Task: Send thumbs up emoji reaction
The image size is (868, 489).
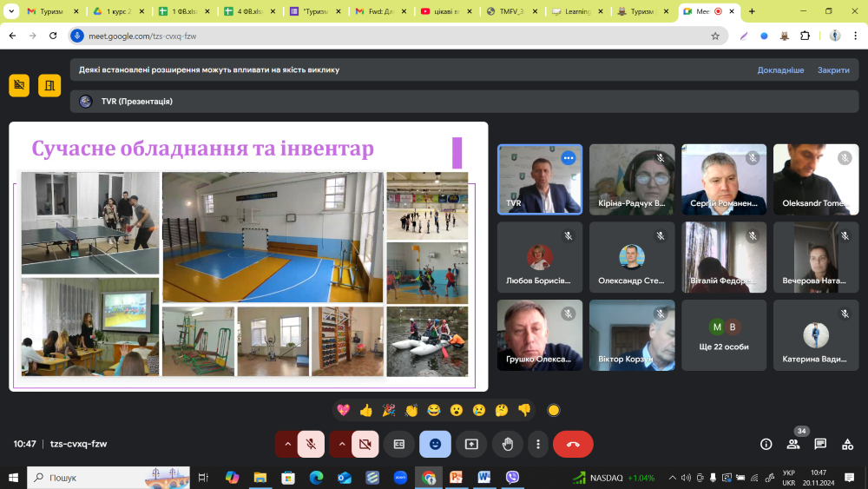Action: coord(366,410)
